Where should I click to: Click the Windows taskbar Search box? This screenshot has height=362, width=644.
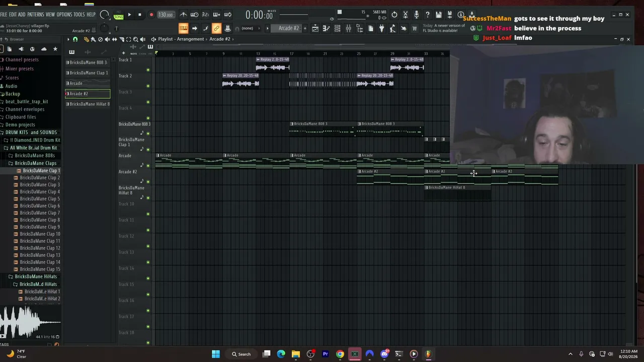tap(241, 354)
